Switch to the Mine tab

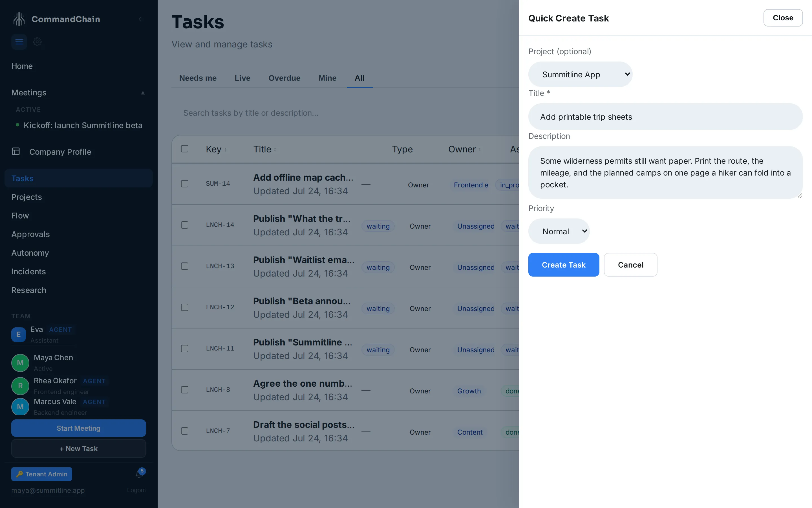click(x=327, y=78)
